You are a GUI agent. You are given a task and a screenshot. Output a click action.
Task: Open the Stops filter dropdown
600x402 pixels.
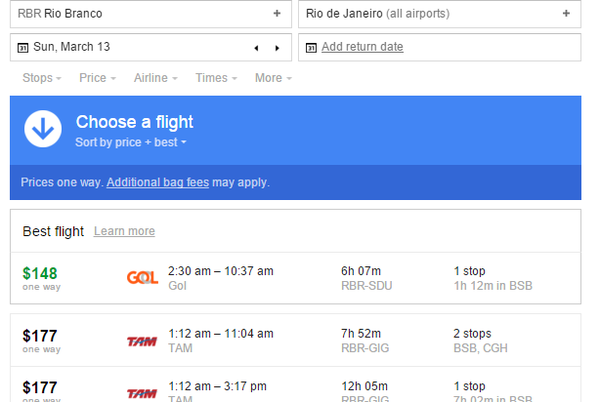pos(41,78)
